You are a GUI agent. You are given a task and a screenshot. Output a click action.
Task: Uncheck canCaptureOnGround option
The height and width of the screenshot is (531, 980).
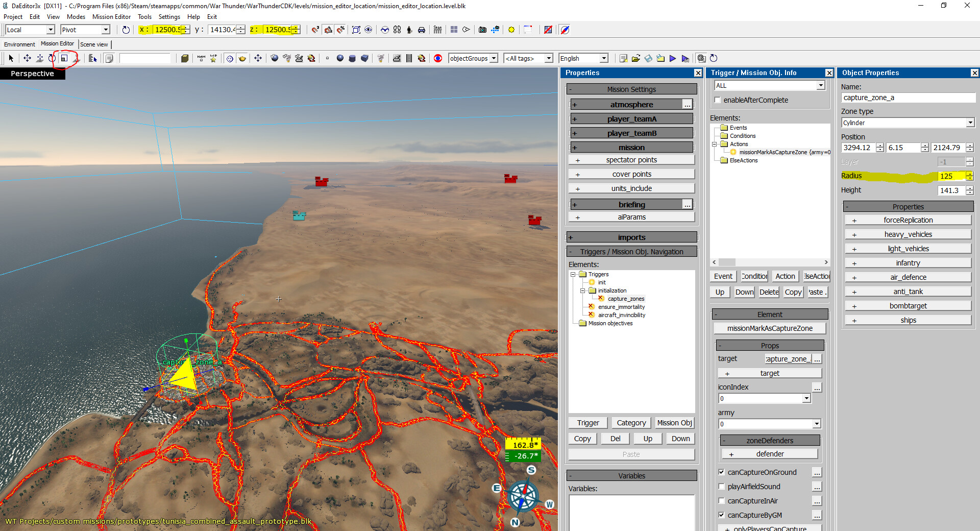tap(721, 472)
